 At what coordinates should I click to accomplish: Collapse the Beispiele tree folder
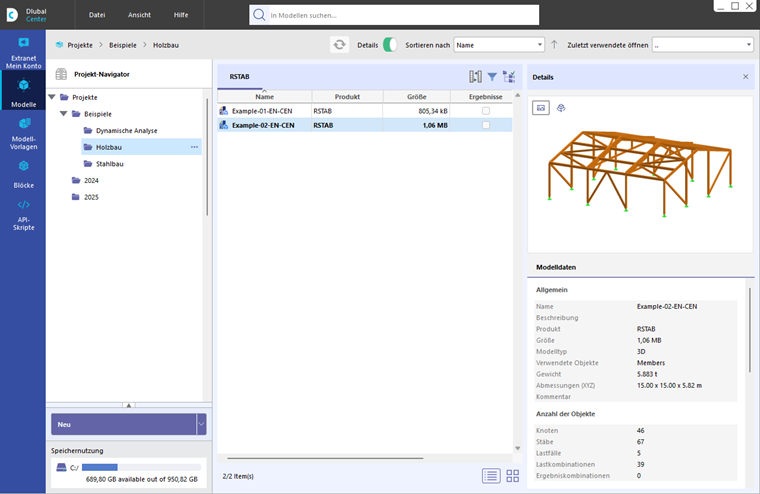(63, 114)
